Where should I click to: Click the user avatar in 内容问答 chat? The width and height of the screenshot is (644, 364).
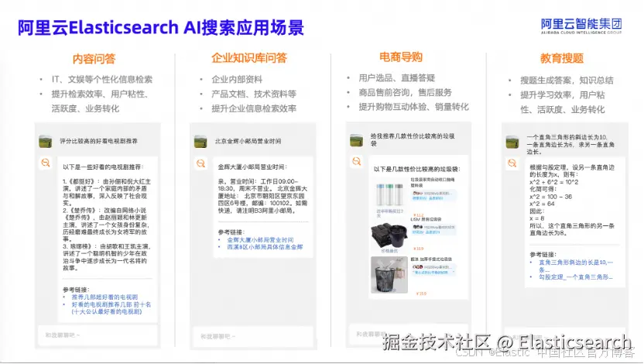click(x=45, y=141)
